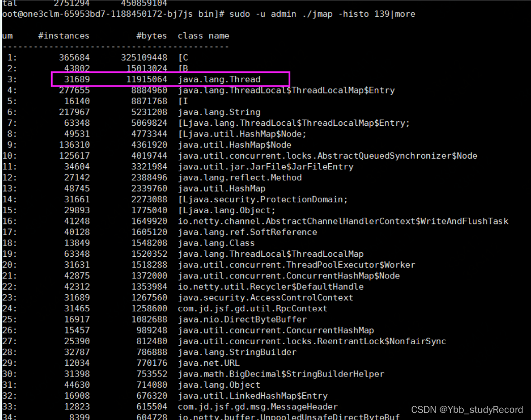Click java.security.AccessControlContext
The width and height of the screenshot is (531, 420).
(265, 298)
